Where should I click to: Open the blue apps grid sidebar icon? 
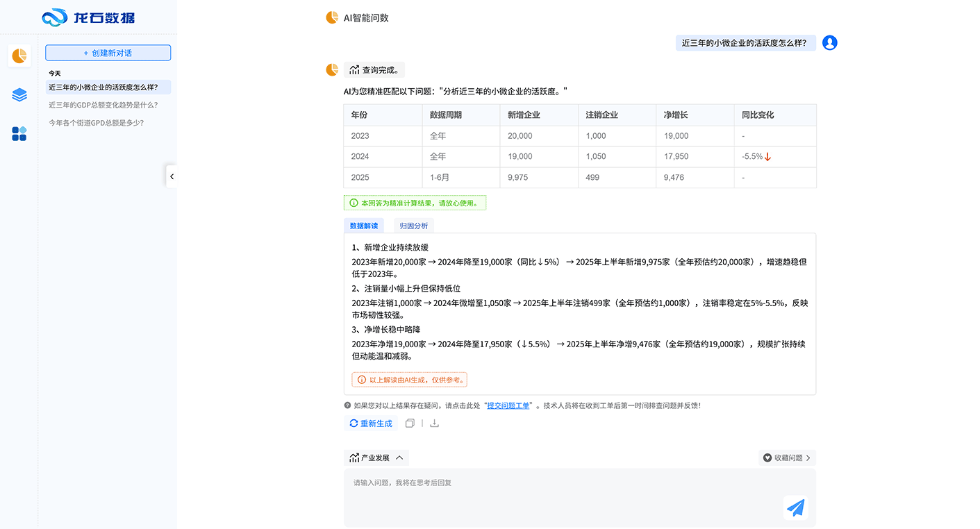tap(19, 134)
